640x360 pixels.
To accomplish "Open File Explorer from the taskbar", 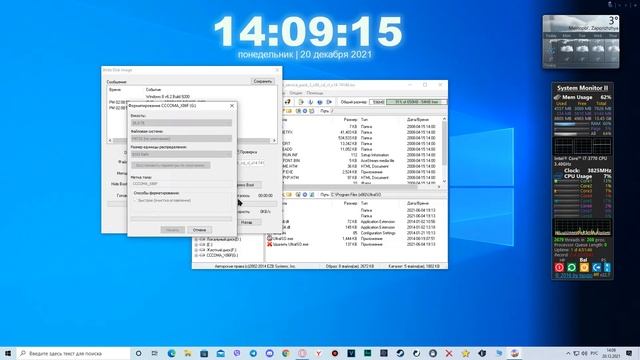I will coord(187,353).
